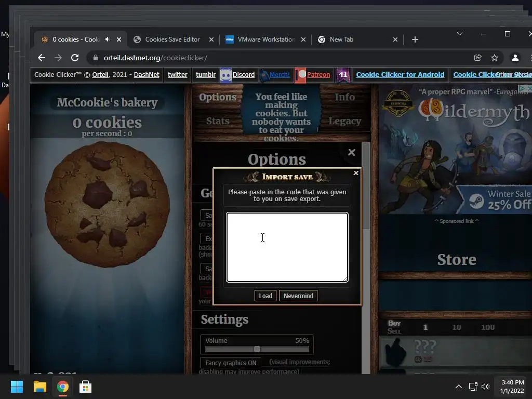Open a new browser tab with plus

415,39
